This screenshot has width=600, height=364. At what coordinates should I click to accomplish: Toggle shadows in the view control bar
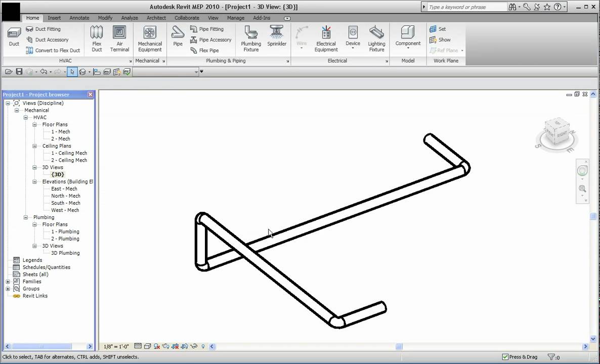(x=157, y=346)
